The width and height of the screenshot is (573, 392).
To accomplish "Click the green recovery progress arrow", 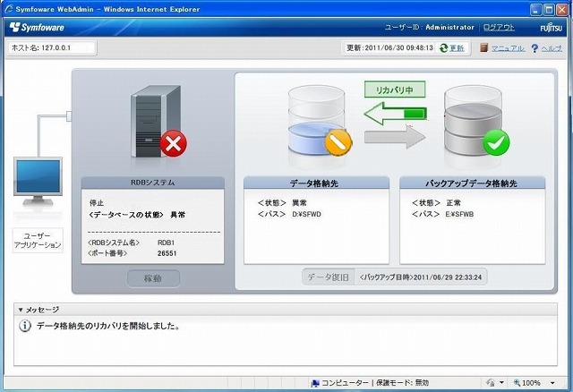I will 396,114.
